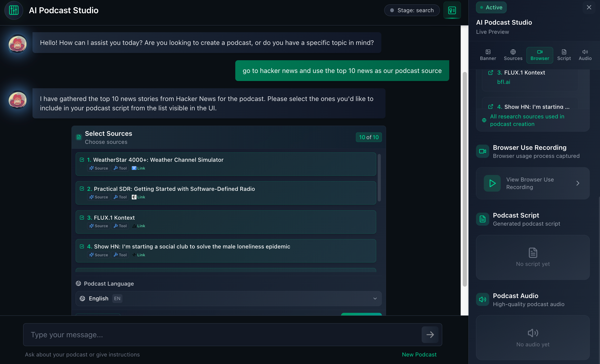Click the Podcast Script document icon
The image size is (600, 364).
pos(482,219)
